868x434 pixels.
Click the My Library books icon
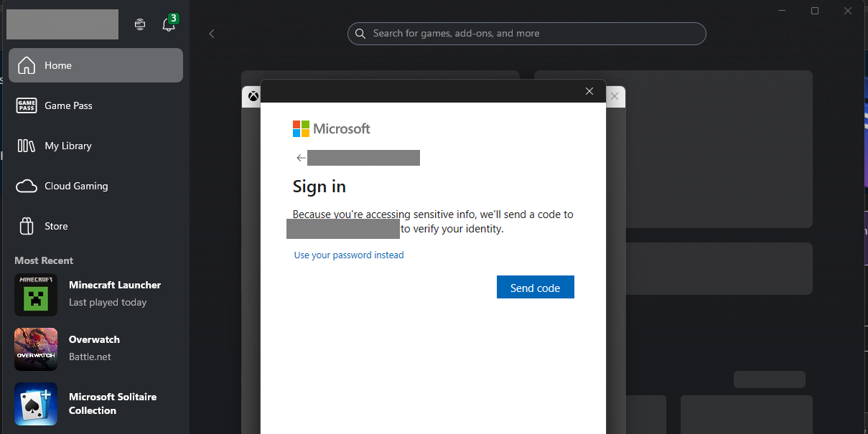[x=27, y=146]
